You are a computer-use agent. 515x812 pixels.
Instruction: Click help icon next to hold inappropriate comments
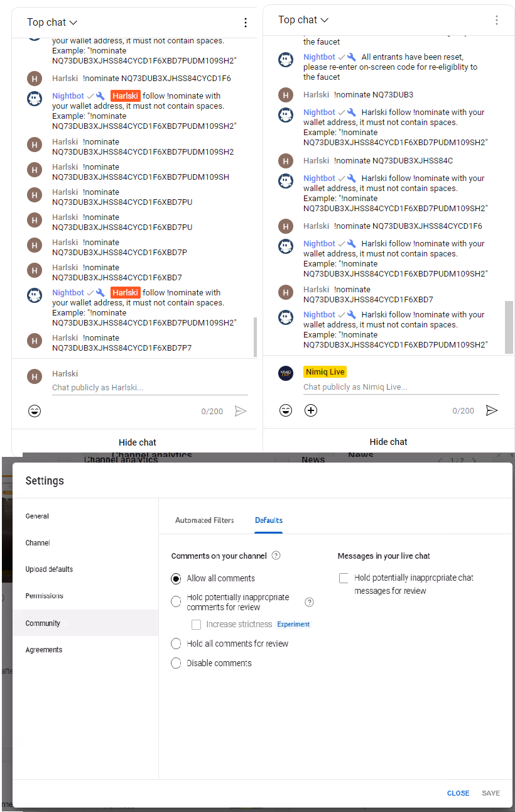click(309, 602)
